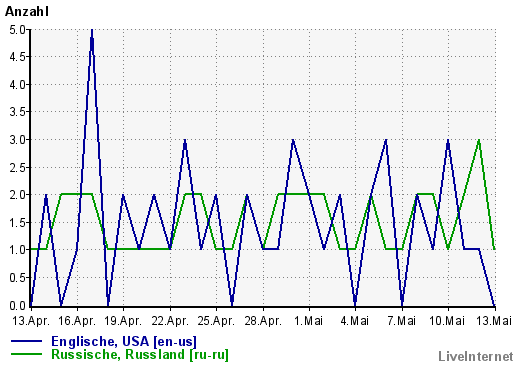Click the 10.Mai date label
Image resolution: width=520 pixels, height=366 pixels.
pyautogui.click(x=447, y=321)
